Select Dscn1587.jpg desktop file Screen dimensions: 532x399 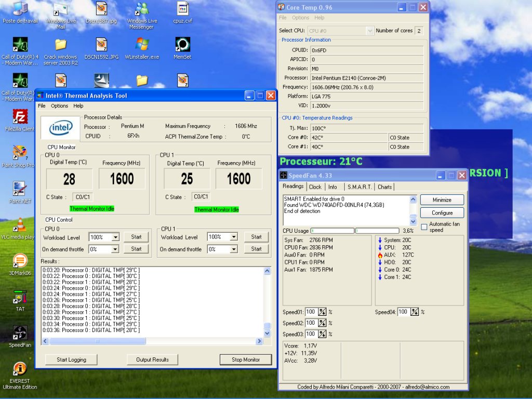click(x=101, y=12)
